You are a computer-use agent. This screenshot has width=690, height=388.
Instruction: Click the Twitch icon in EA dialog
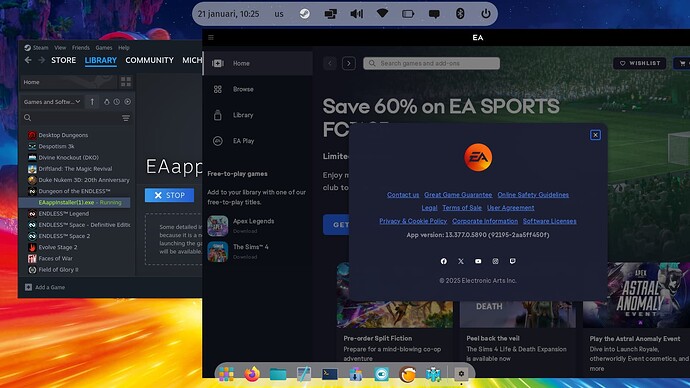[513, 261]
